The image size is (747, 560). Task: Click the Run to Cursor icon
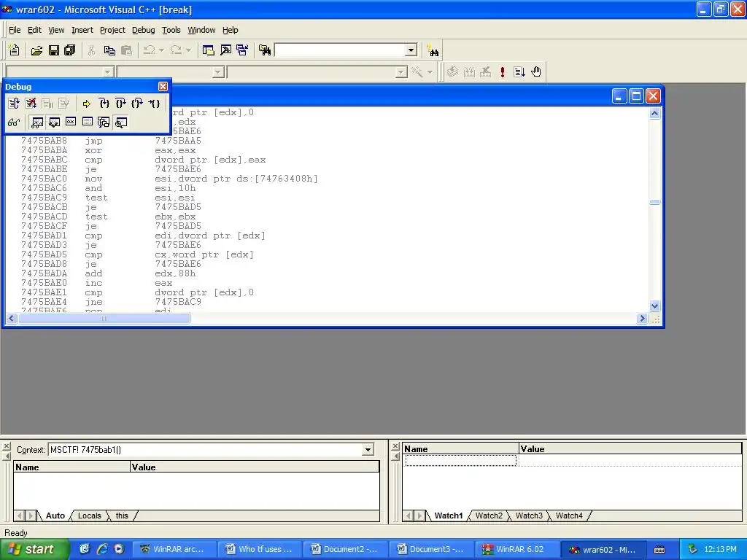(x=154, y=104)
